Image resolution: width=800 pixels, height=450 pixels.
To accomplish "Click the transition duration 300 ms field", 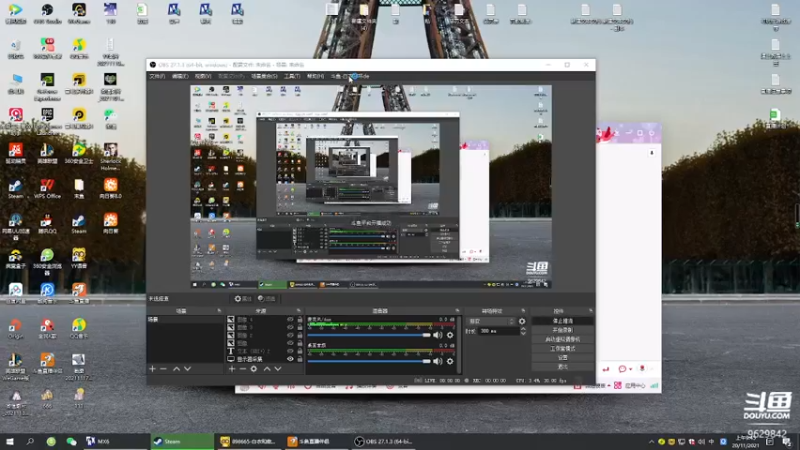I will point(498,331).
